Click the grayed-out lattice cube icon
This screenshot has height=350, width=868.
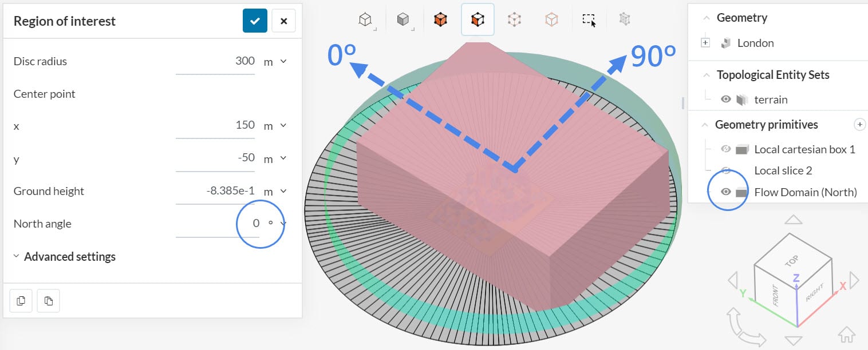click(x=624, y=19)
